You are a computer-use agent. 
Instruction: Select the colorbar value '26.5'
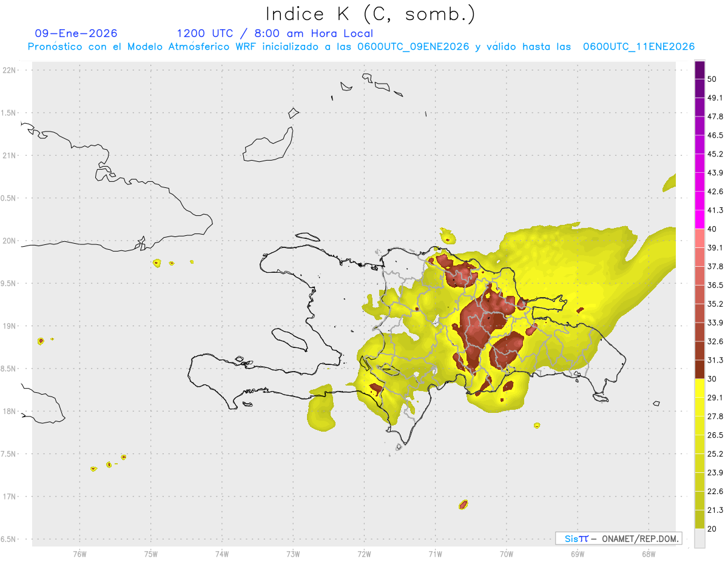coord(715,435)
